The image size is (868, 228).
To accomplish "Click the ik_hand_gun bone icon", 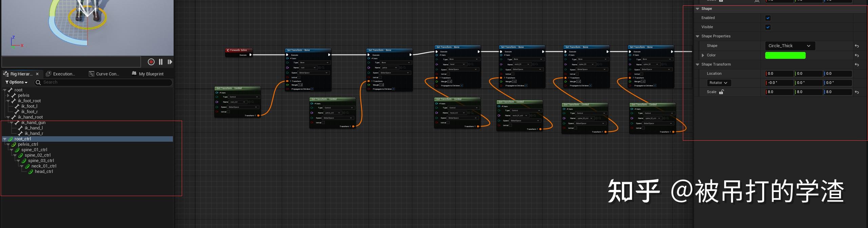I will pyautogui.click(x=17, y=123).
